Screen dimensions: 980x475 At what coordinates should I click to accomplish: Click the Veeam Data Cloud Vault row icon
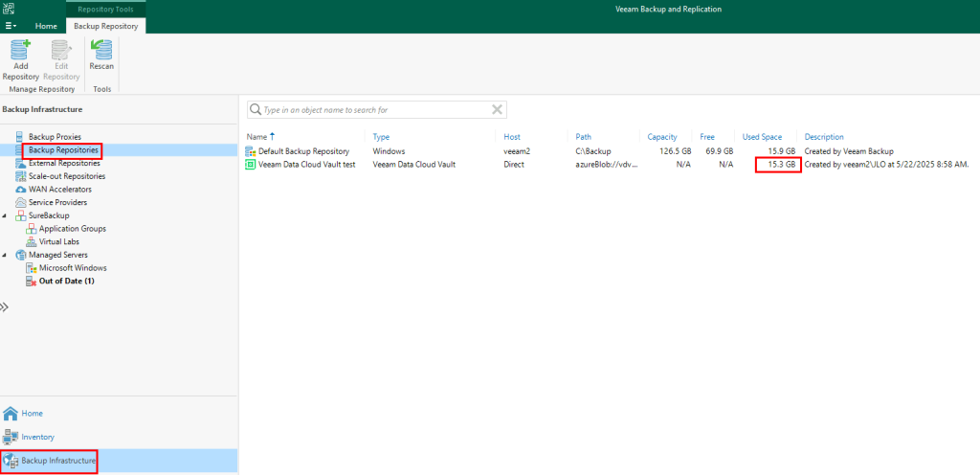pyautogui.click(x=251, y=165)
